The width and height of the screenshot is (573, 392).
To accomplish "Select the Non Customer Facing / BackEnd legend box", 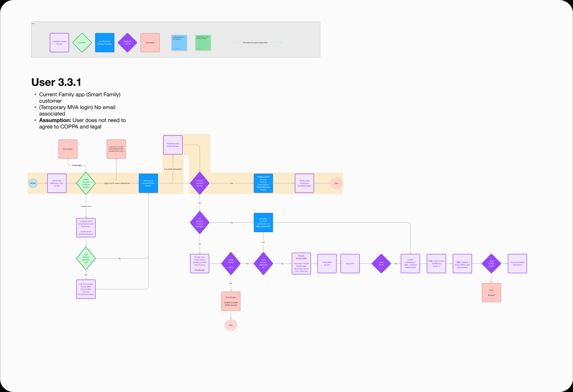I will pyautogui.click(x=105, y=43).
